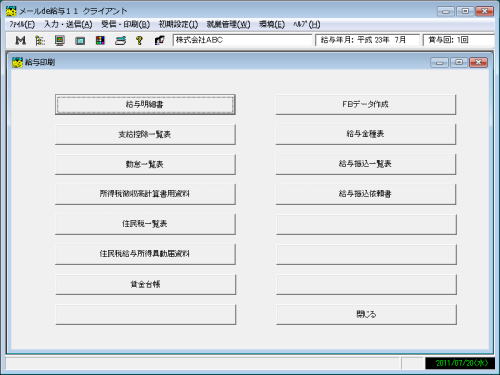The width and height of the screenshot is (500, 375).
Task: Click the colorful grid toolbar icon
Action: [x=100, y=40]
